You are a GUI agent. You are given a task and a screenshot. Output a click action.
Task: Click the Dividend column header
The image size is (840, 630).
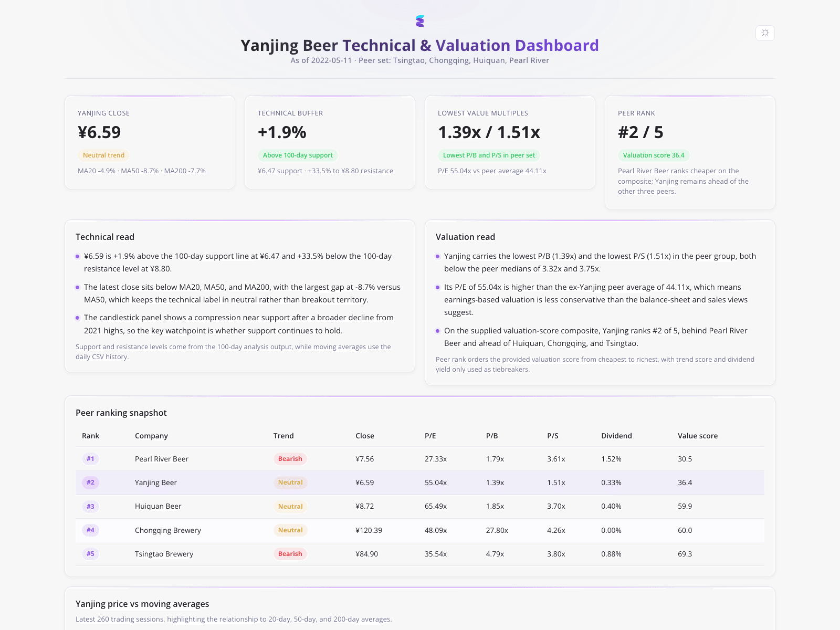616,436
